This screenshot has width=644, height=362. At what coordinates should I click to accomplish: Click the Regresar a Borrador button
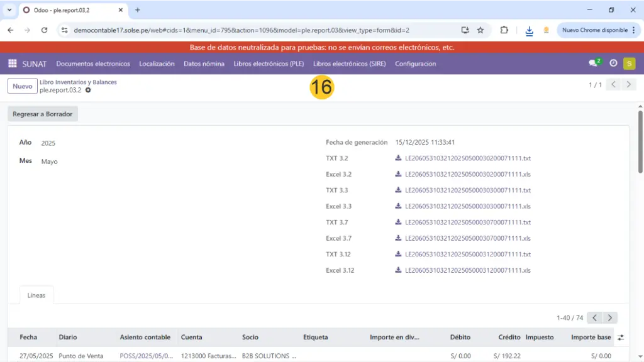tap(43, 114)
